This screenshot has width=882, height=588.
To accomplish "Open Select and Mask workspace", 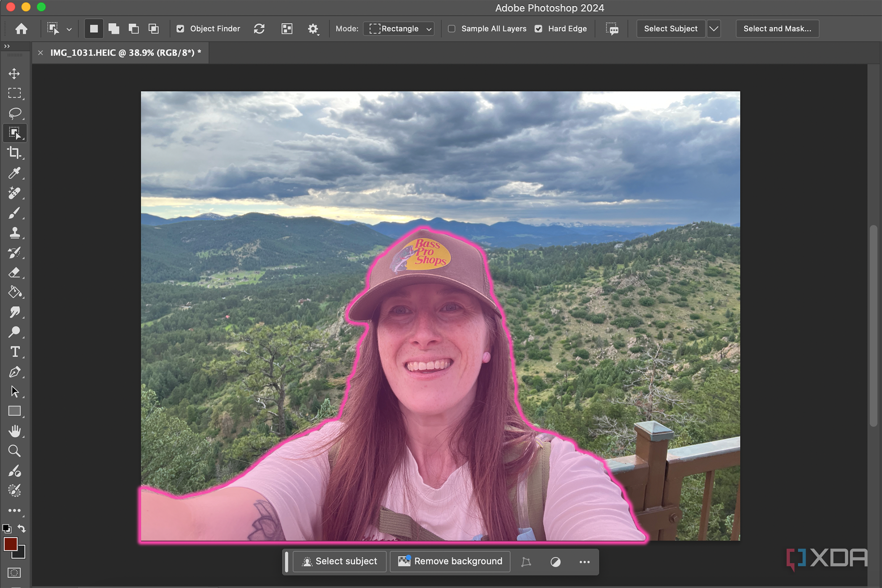I will pos(777,29).
